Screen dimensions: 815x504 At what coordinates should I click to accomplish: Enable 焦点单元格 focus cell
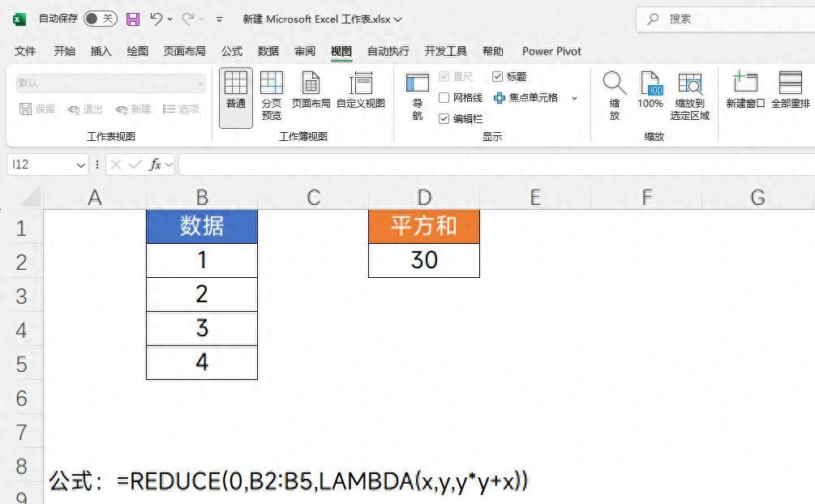(526, 98)
